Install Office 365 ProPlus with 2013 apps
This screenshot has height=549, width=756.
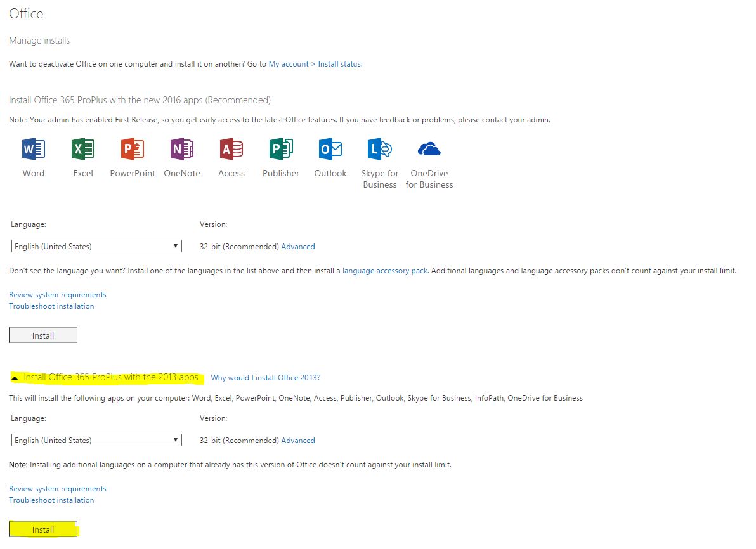coord(43,529)
